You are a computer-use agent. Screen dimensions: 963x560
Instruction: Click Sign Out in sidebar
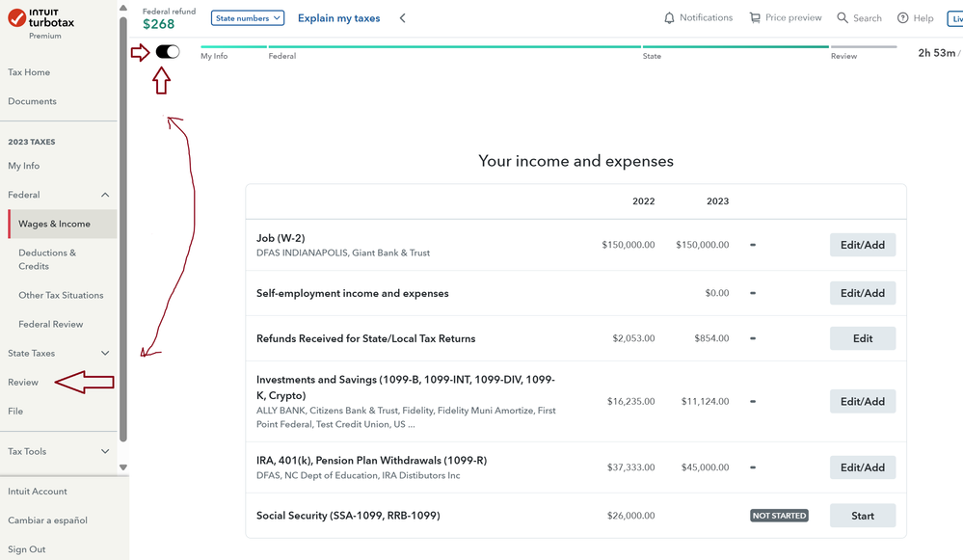26,549
